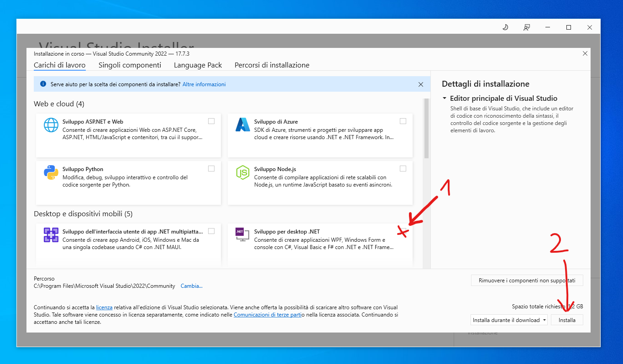Check the Sviluppo per desktop .NET workload

403,231
